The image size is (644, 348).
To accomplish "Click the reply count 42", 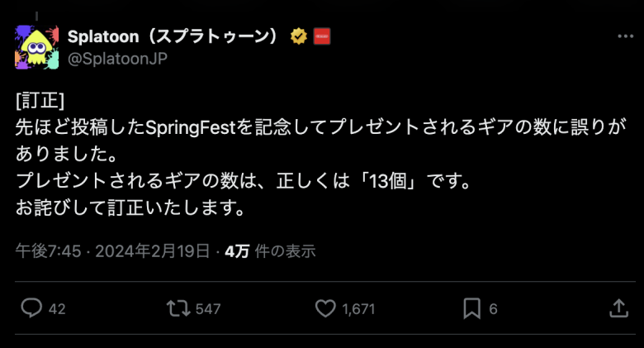I will 57,309.
